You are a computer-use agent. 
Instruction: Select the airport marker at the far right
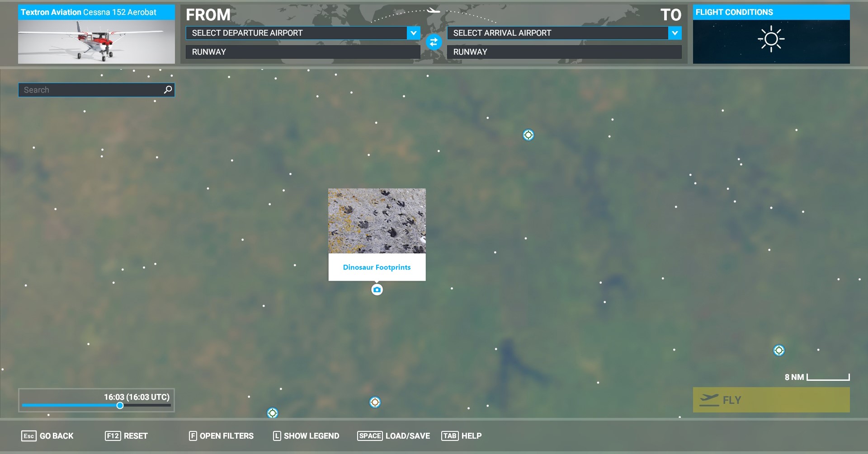(x=779, y=351)
